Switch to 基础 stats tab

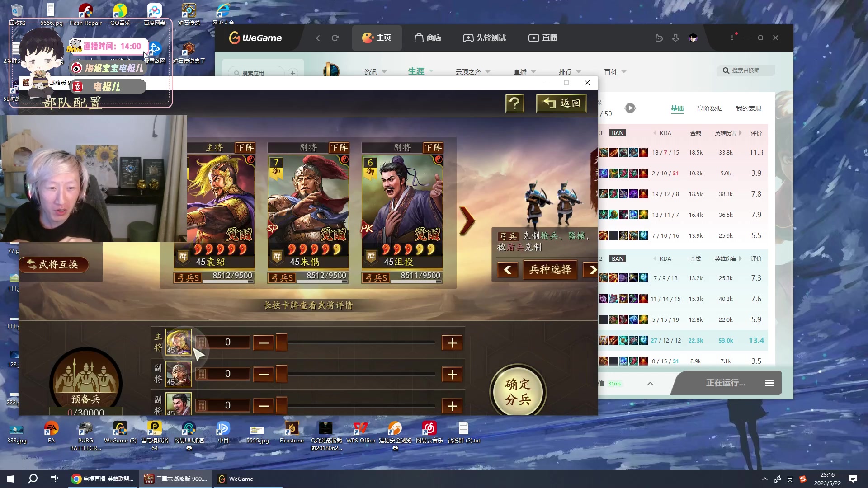tap(677, 108)
